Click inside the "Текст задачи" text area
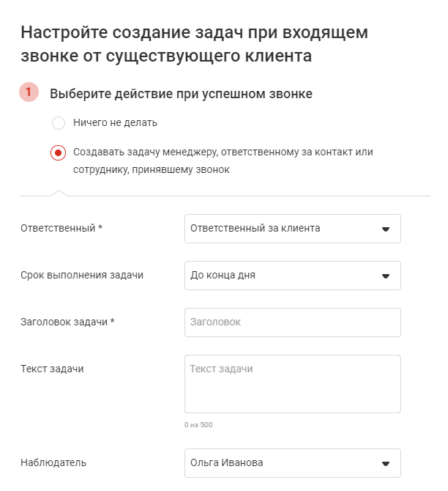 tap(292, 384)
